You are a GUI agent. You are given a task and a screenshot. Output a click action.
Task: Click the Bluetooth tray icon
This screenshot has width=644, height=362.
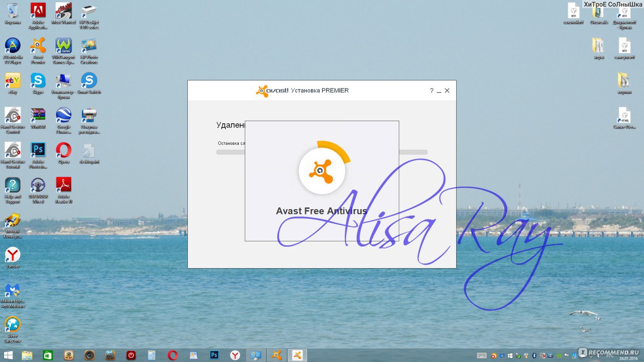(534, 356)
